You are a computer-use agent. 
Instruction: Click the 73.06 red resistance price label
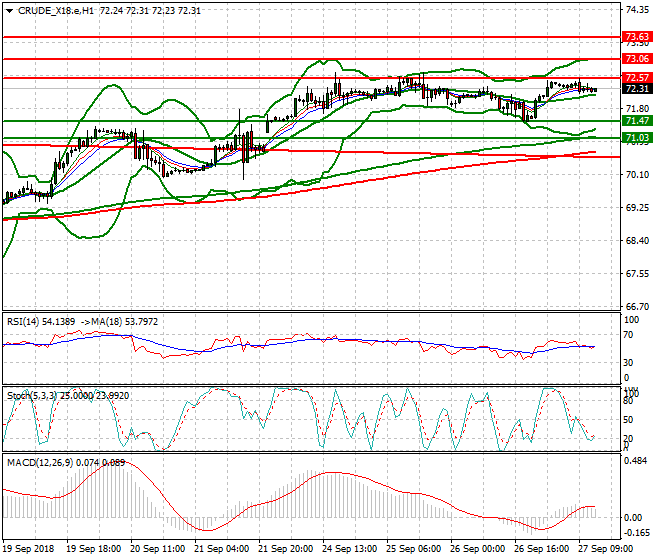tap(637, 59)
